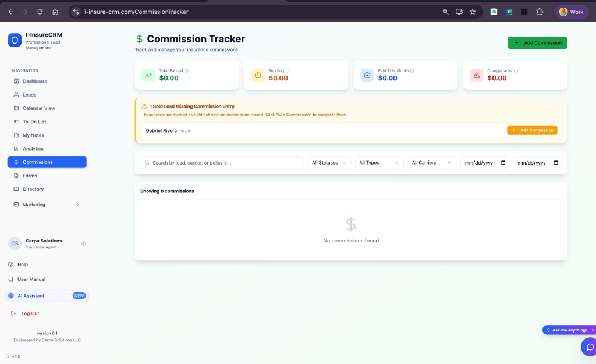Click the install app icon in address bar
This screenshot has height=364, width=596.
tap(459, 12)
